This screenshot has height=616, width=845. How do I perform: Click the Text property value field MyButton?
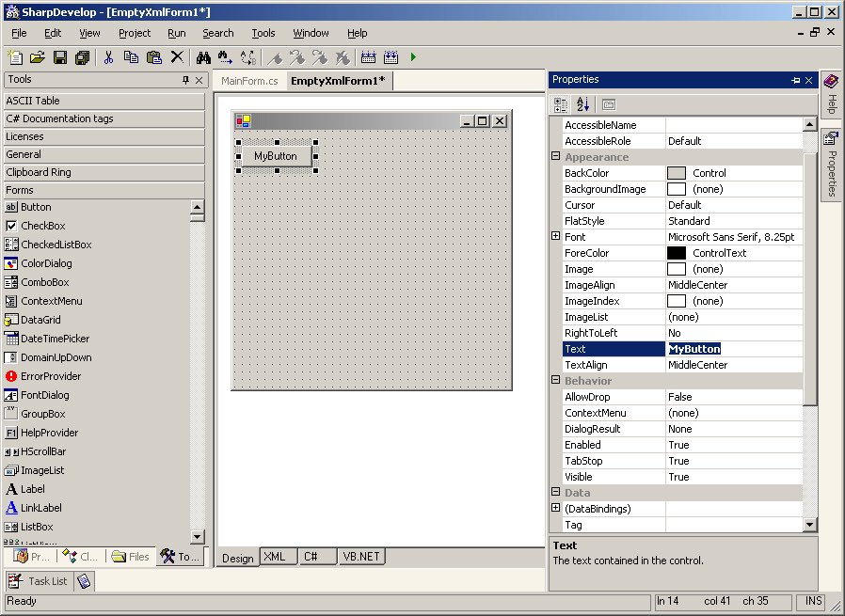pos(734,349)
